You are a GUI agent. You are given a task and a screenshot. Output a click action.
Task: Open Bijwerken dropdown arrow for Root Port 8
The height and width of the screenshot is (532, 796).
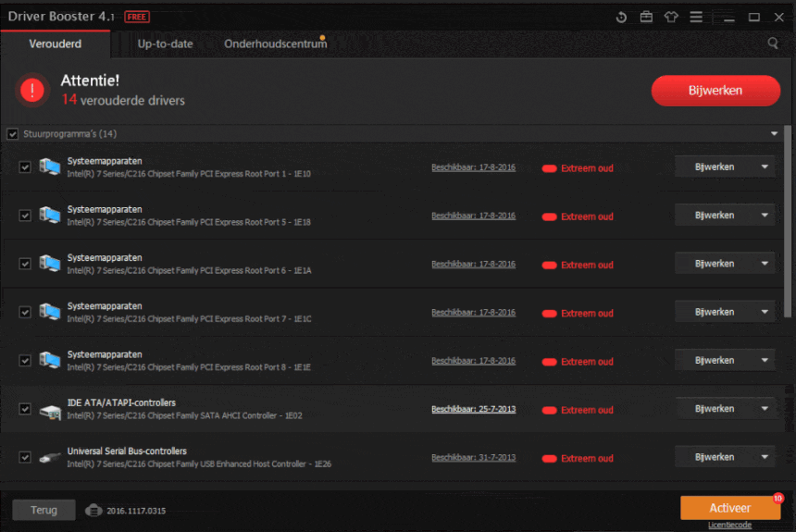[765, 360]
